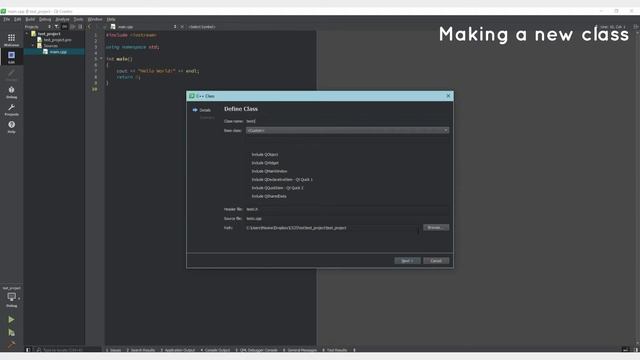640x360 pixels.
Task: Click the Path input field
Action: pyautogui.click(x=333, y=228)
